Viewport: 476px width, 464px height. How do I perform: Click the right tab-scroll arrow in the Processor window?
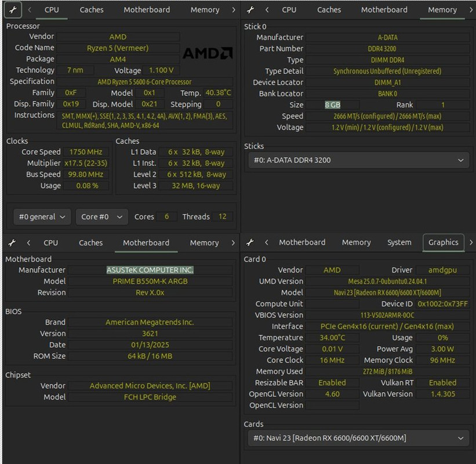coord(234,10)
